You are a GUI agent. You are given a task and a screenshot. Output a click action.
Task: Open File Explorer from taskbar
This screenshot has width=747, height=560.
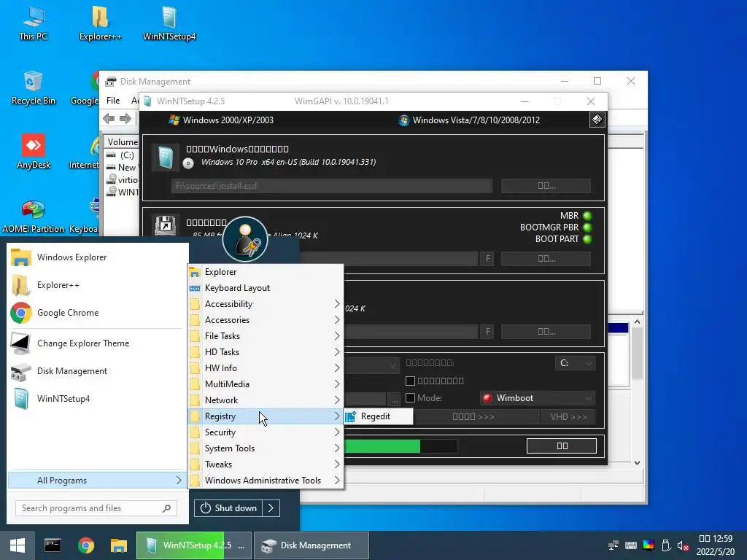pos(119,545)
